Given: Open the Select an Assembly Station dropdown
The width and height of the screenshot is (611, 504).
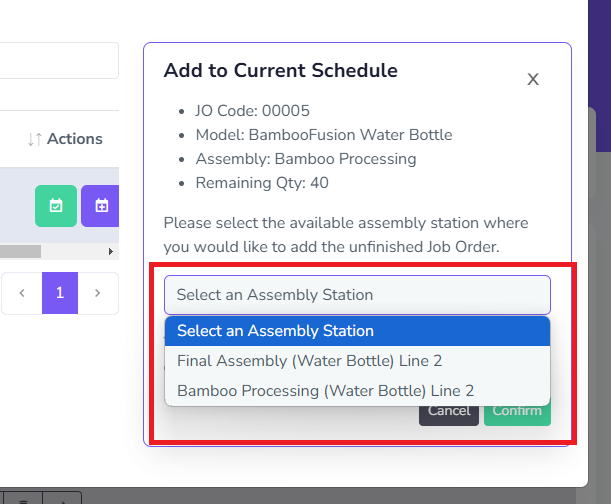Looking at the screenshot, I should point(357,295).
